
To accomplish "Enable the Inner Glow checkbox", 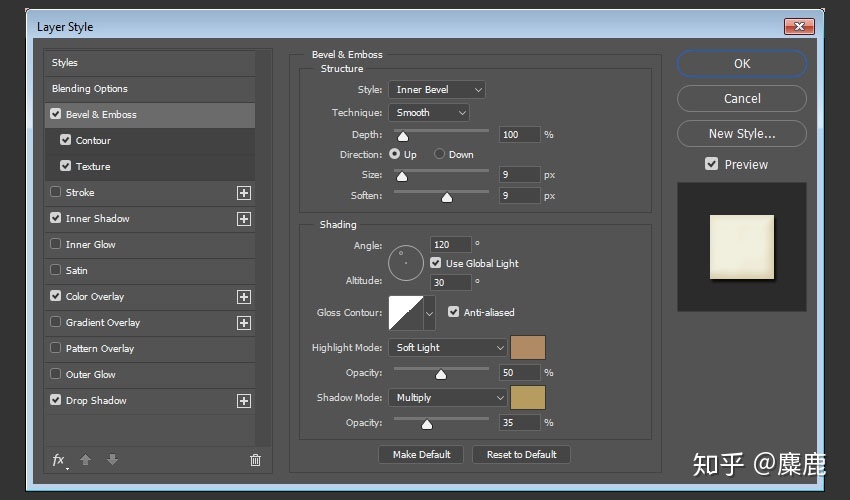I will click(x=55, y=244).
